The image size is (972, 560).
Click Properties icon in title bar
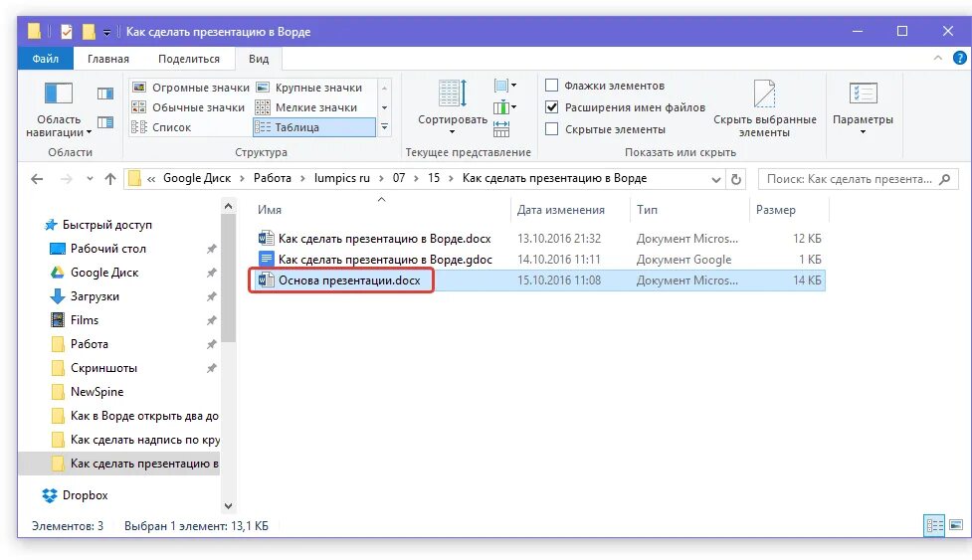[x=67, y=32]
